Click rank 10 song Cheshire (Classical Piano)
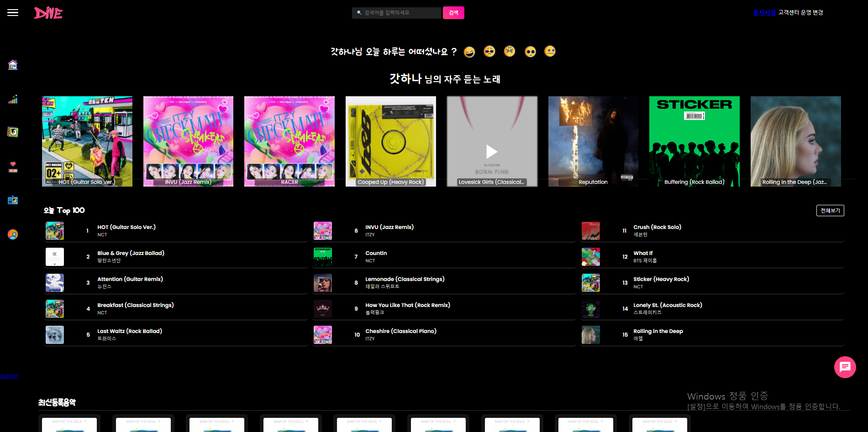 point(401,331)
